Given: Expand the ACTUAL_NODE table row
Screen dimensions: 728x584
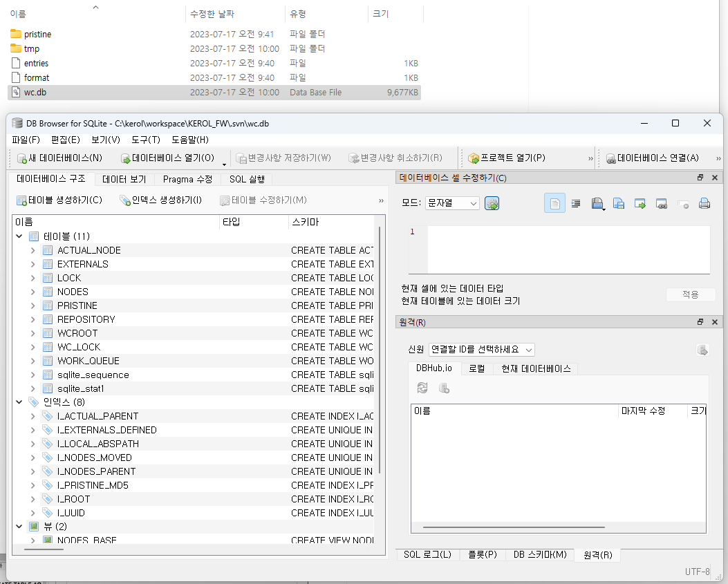Looking at the screenshot, I should tap(32, 250).
